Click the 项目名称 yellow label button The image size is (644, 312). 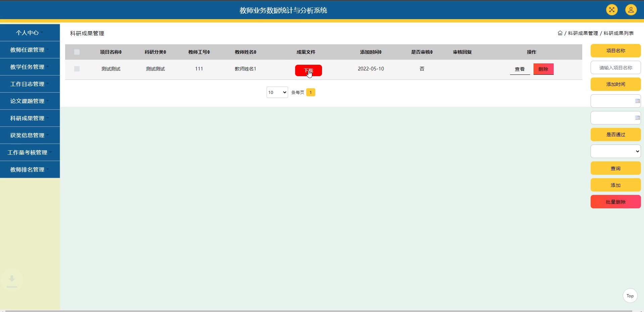point(615,51)
